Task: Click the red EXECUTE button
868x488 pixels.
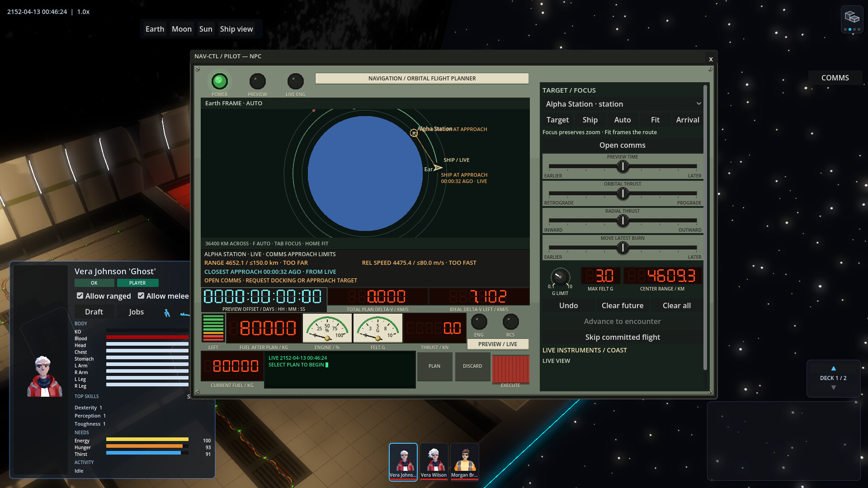Action: point(510,369)
